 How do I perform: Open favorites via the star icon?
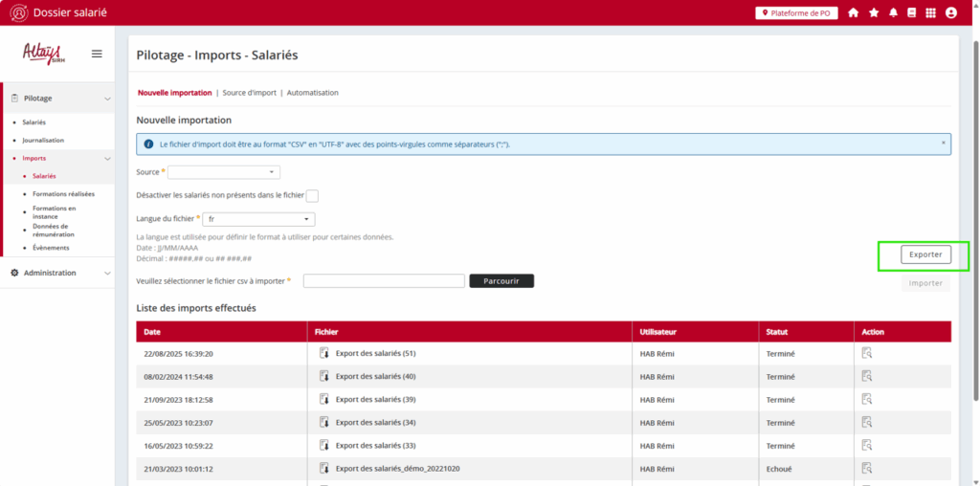pos(874,12)
